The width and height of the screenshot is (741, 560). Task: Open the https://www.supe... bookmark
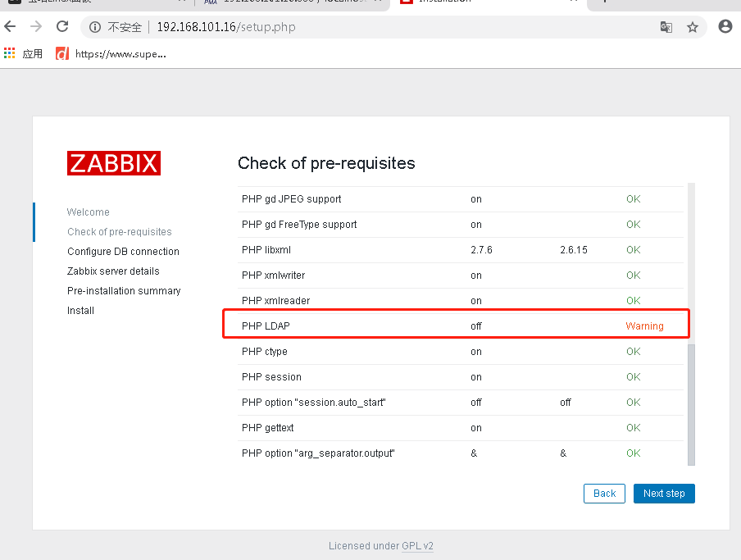(x=111, y=54)
